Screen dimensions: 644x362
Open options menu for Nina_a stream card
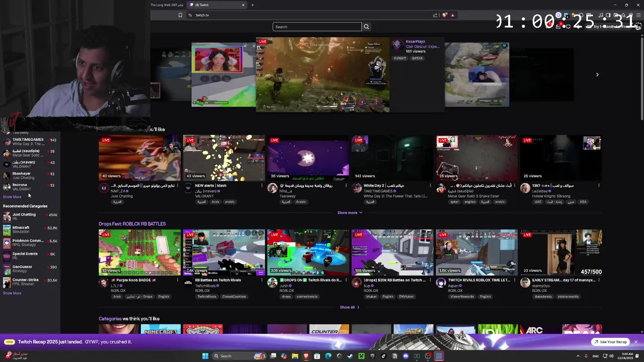pos(346,186)
